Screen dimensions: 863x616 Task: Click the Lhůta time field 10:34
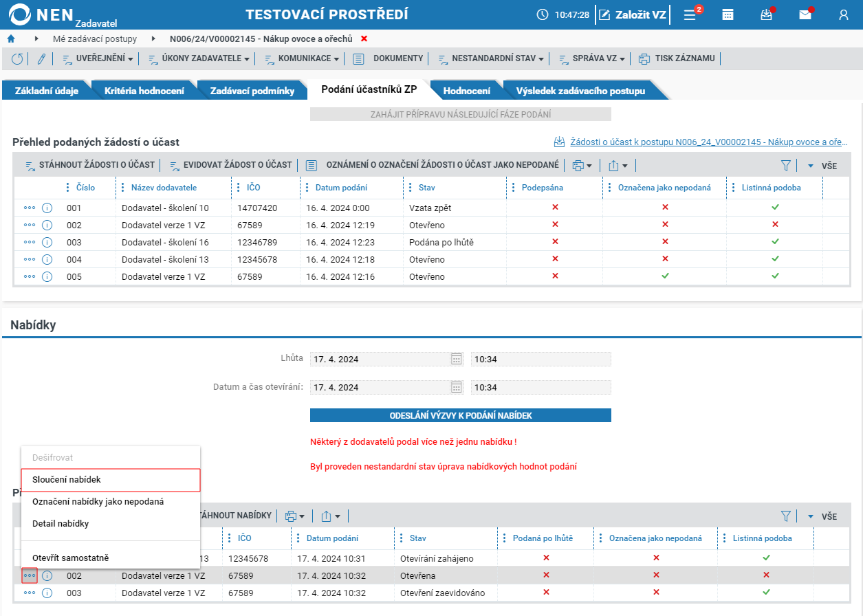(540, 359)
